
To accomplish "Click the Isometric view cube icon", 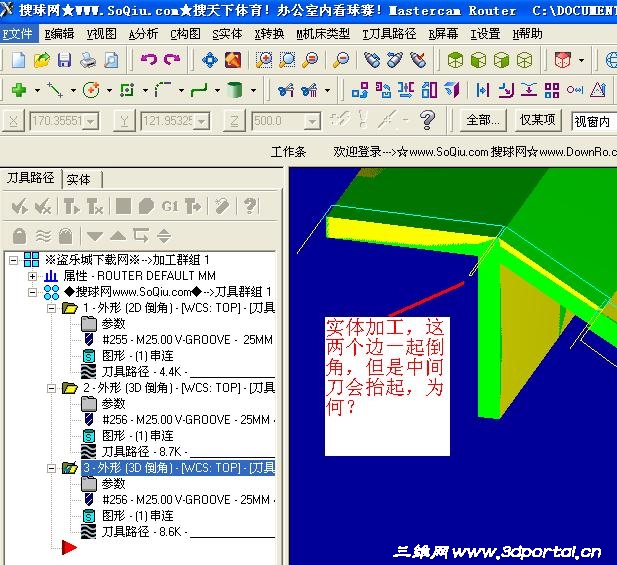I will 455,60.
